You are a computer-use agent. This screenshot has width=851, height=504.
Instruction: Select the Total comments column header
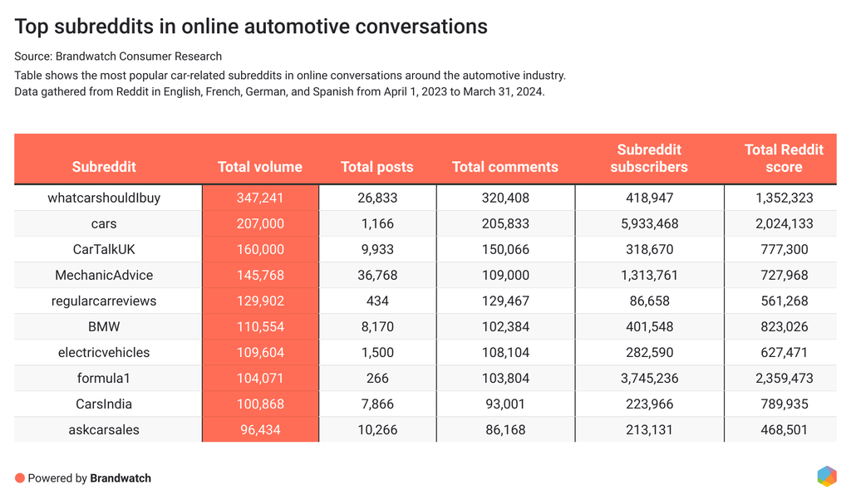[504, 166]
